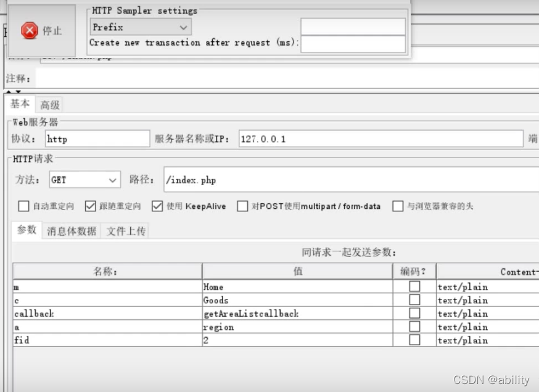Click the red stop (停止) button

point(41,31)
